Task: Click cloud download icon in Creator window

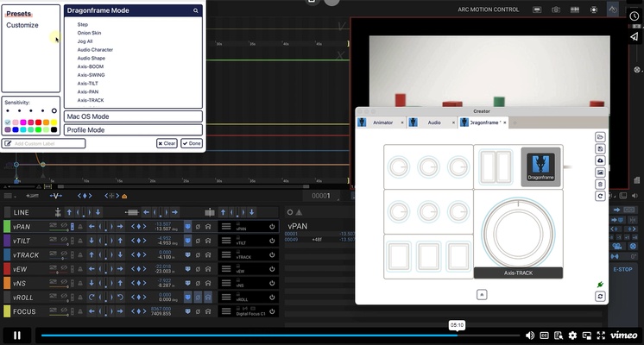Action: [x=600, y=160]
